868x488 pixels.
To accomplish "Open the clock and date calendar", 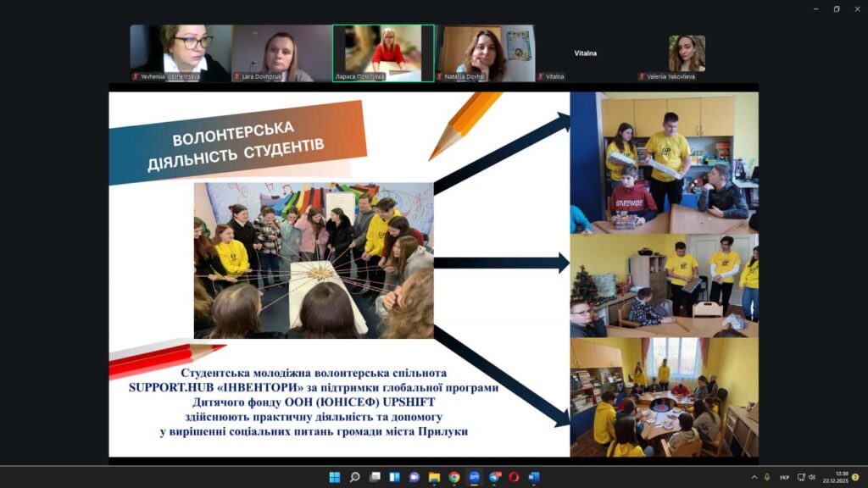I will (841, 477).
